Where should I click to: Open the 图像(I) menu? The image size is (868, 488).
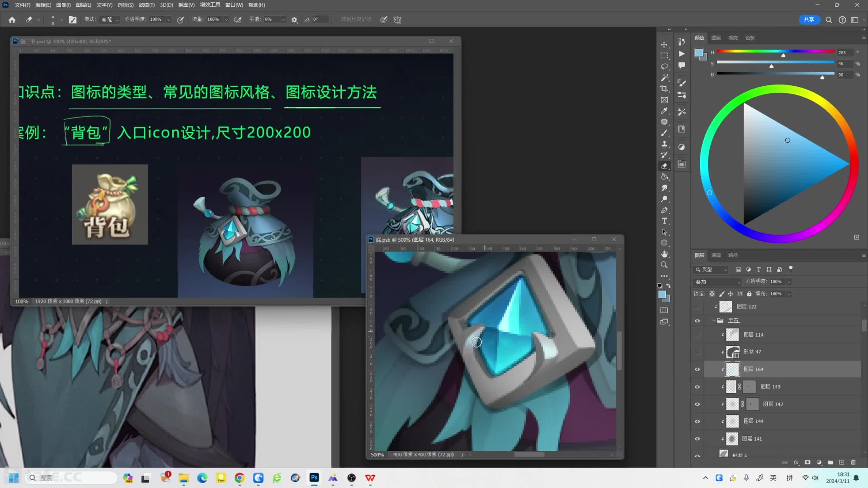pyautogui.click(x=63, y=5)
